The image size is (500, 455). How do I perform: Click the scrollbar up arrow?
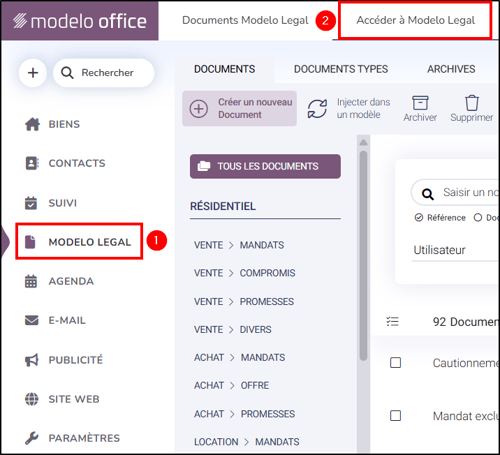pyautogui.click(x=363, y=142)
